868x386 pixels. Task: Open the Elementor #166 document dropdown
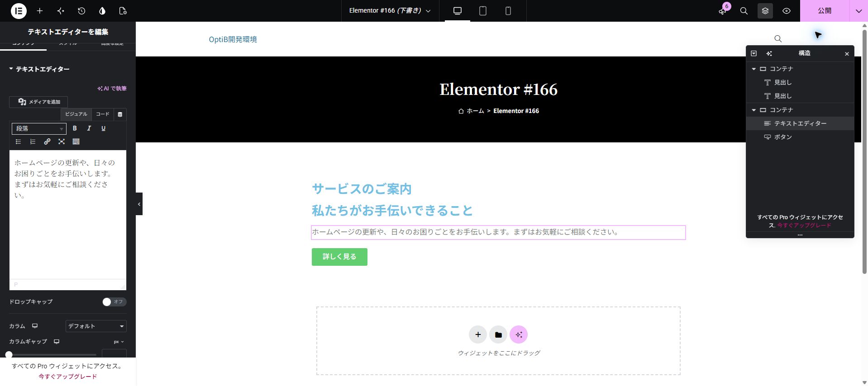tap(390, 10)
